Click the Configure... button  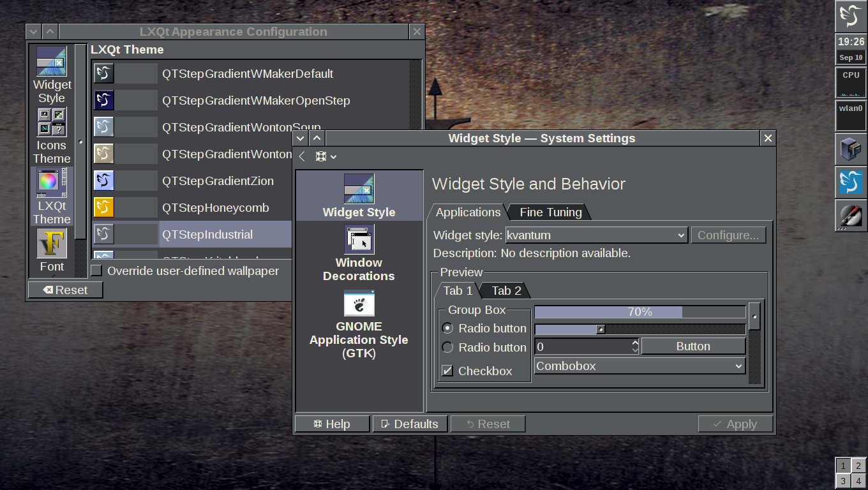click(728, 235)
